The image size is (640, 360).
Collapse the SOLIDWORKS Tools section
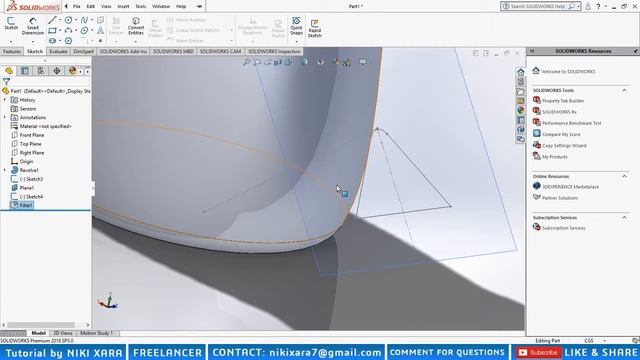pos(624,90)
